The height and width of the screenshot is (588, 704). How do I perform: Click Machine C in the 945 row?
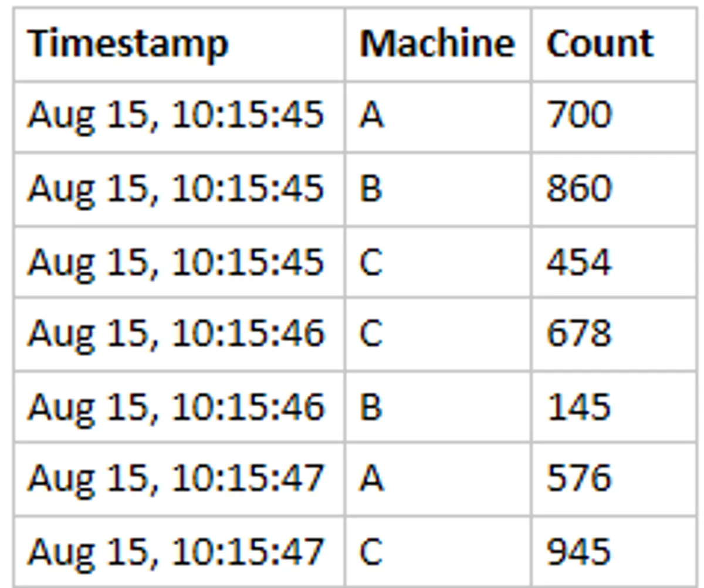click(x=371, y=552)
